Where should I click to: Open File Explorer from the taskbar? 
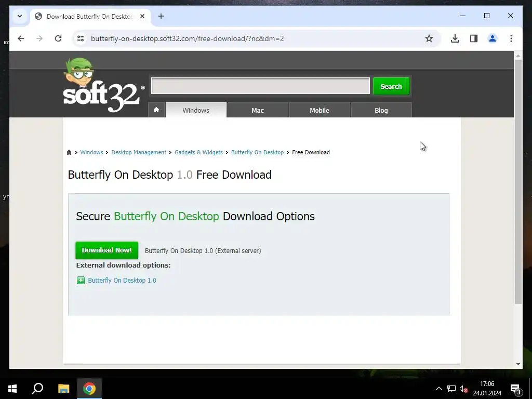[x=63, y=389]
